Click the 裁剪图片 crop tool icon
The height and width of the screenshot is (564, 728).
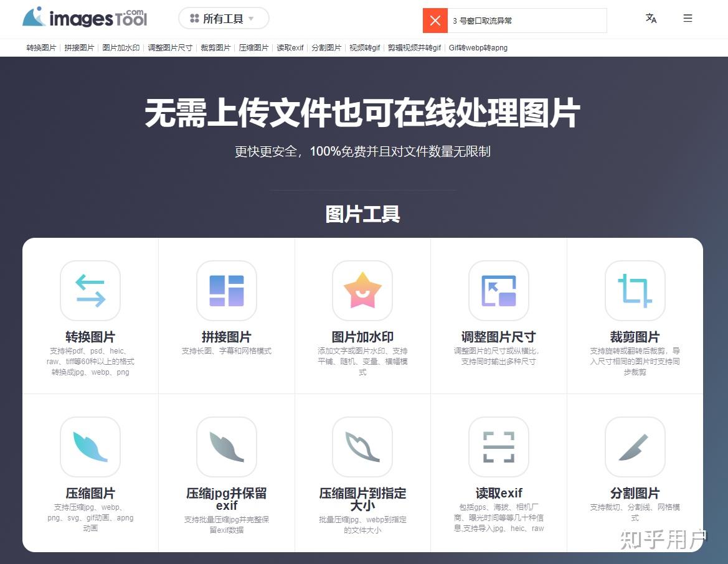(x=634, y=291)
